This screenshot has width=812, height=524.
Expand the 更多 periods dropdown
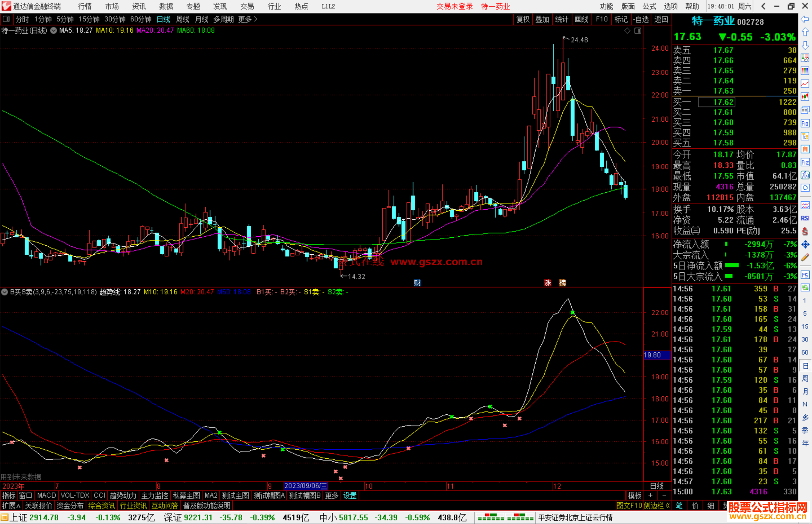[x=248, y=19]
